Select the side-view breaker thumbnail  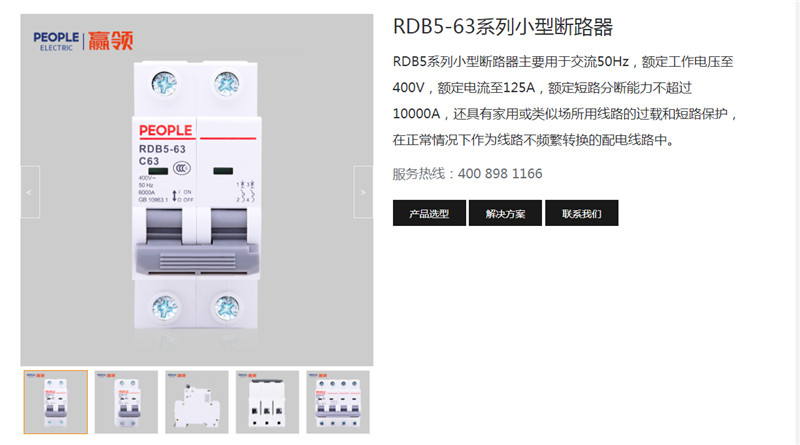click(x=196, y=402)
